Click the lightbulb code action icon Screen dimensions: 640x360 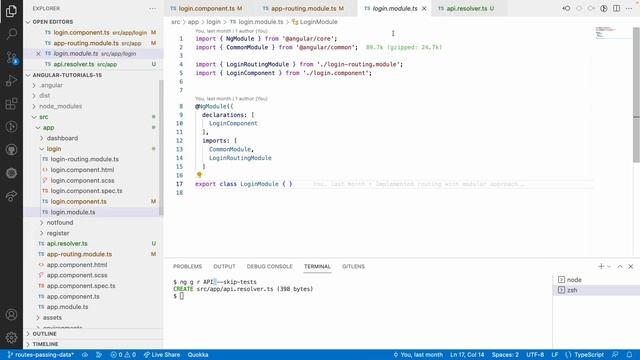(x=199, y=175)
